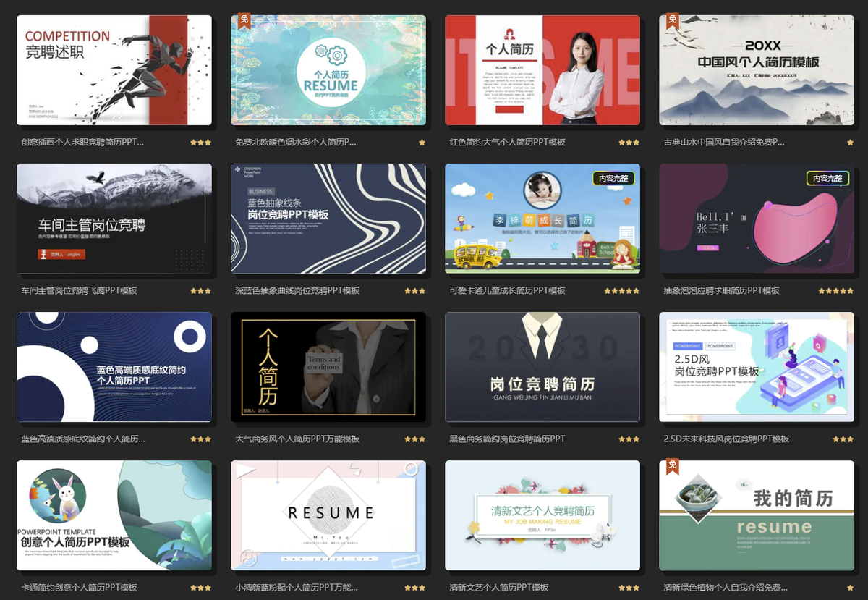Screen dimensions: 868x600
Task: Click star rating for 蓝色高端质感底纹简约个人简历
Action: 201,439
